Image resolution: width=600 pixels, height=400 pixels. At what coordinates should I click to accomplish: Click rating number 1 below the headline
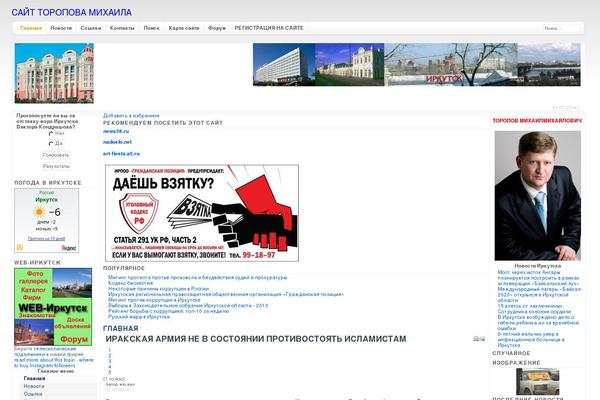[x=110, y=350]
